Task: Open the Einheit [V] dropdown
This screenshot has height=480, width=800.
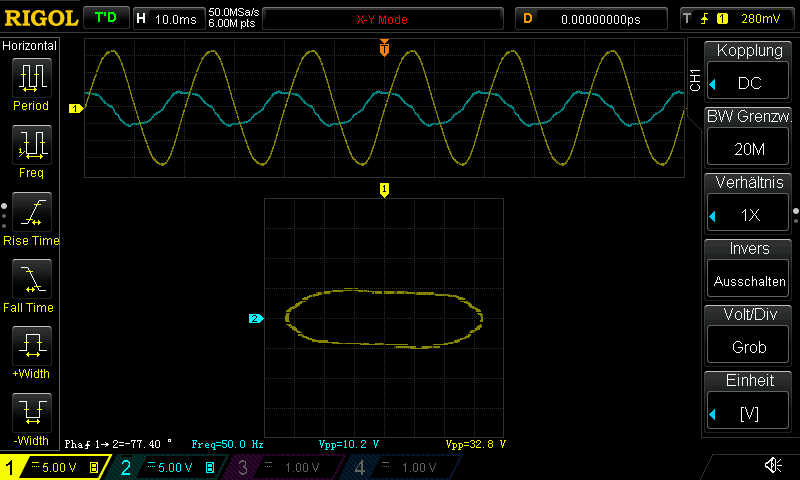Action: 749,402
